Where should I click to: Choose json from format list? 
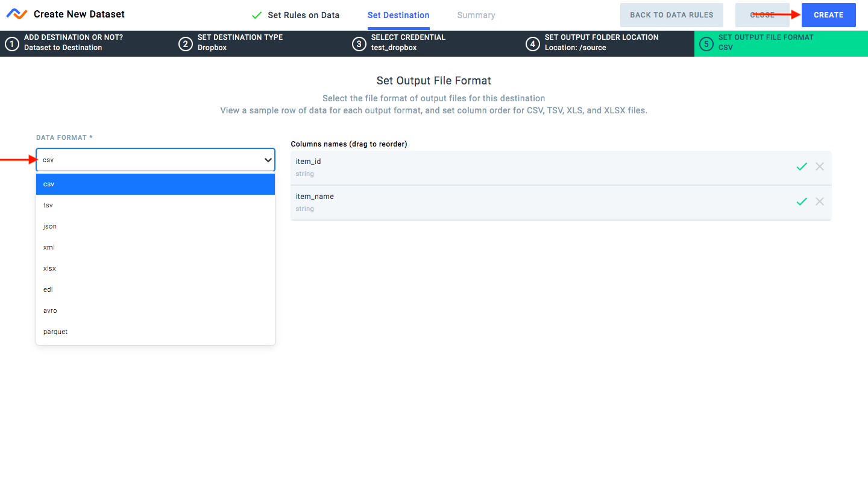click(156, 226)
